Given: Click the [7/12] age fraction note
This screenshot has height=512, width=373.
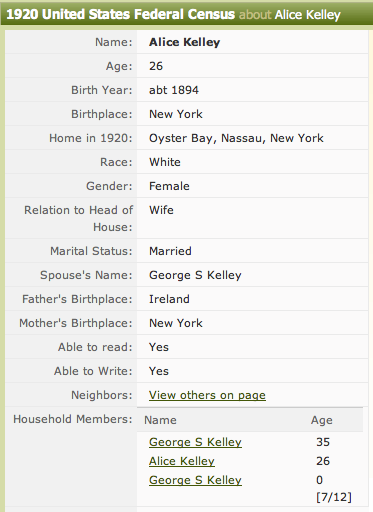Looking at the screenshot, I should click(334, 497).
